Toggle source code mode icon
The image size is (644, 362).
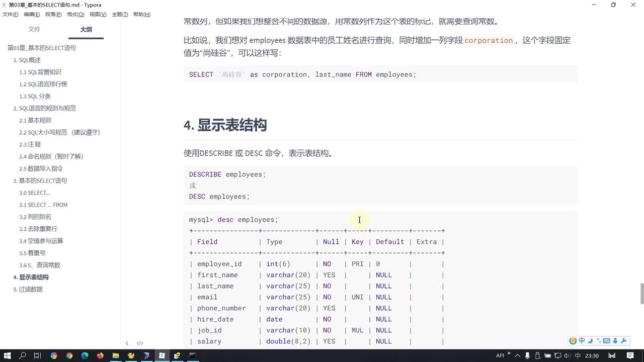tap(140, 343)
